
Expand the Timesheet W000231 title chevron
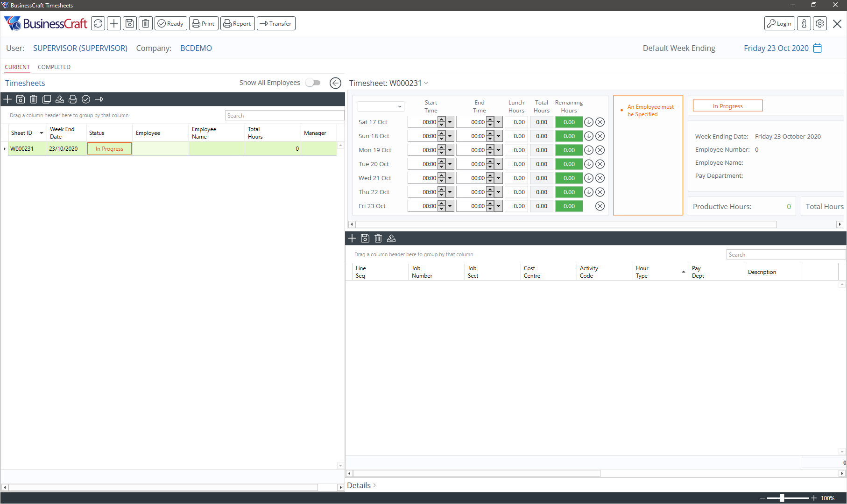tap(426, 83)
